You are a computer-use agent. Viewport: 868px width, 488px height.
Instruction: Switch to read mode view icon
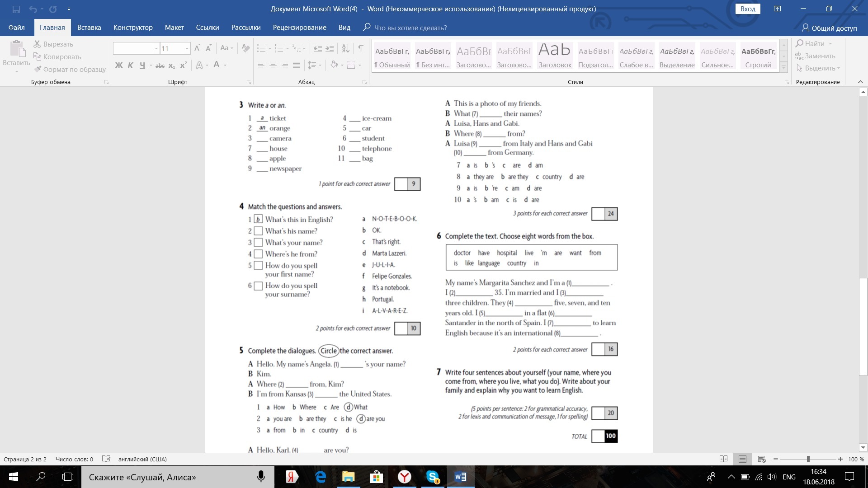pyautogui.click(x=723, y=459)
